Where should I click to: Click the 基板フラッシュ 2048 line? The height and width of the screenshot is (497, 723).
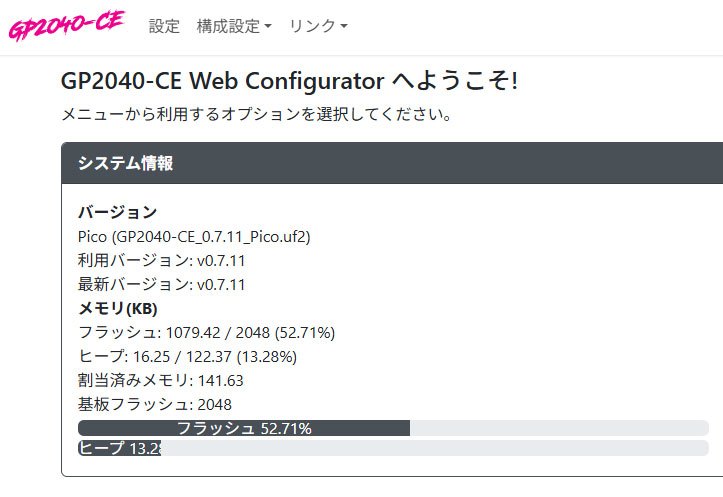tap(154, 404)
